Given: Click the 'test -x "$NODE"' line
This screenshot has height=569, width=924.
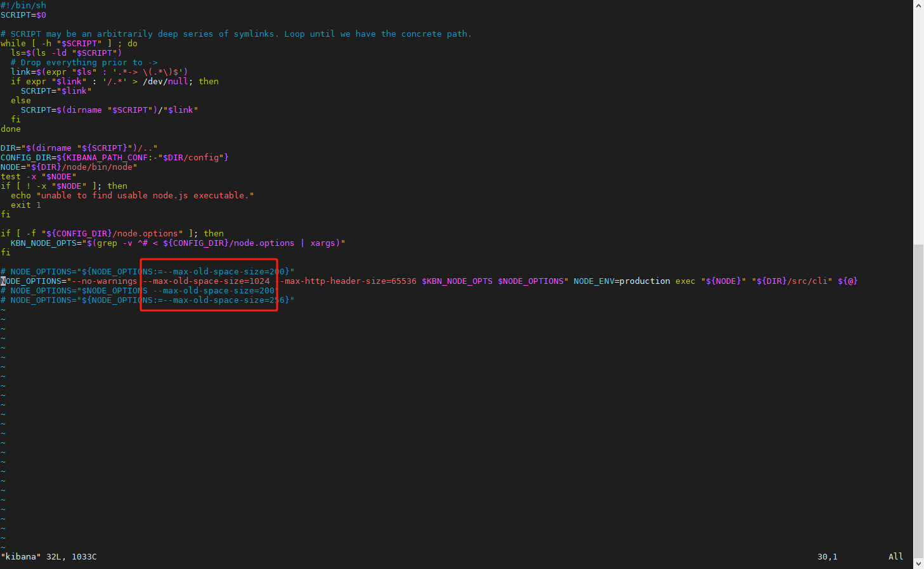Looking at the screenshot, I should tap(38, 176).
